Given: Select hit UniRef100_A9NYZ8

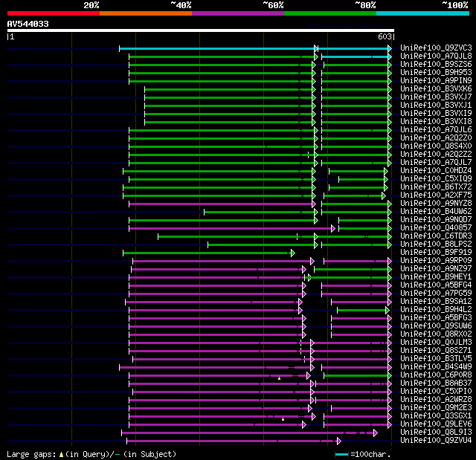Looking at the screenshot, I should tap(436, 203).
